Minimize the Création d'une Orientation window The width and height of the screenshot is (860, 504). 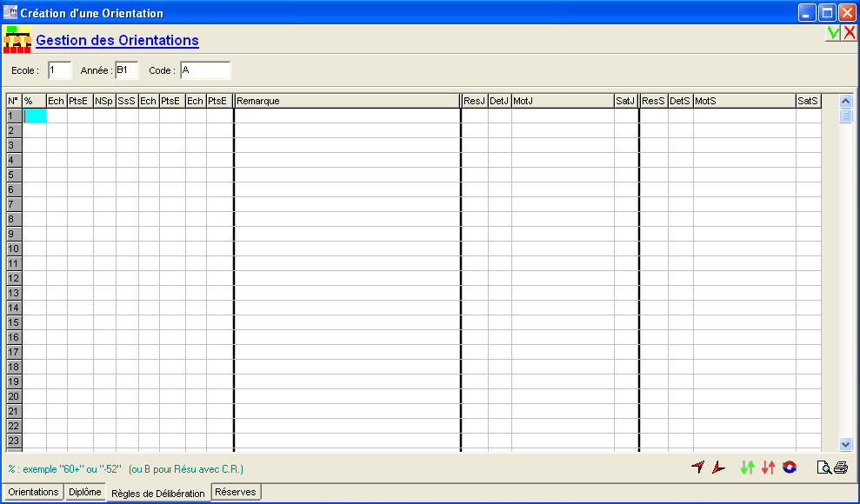coord(807,12)
